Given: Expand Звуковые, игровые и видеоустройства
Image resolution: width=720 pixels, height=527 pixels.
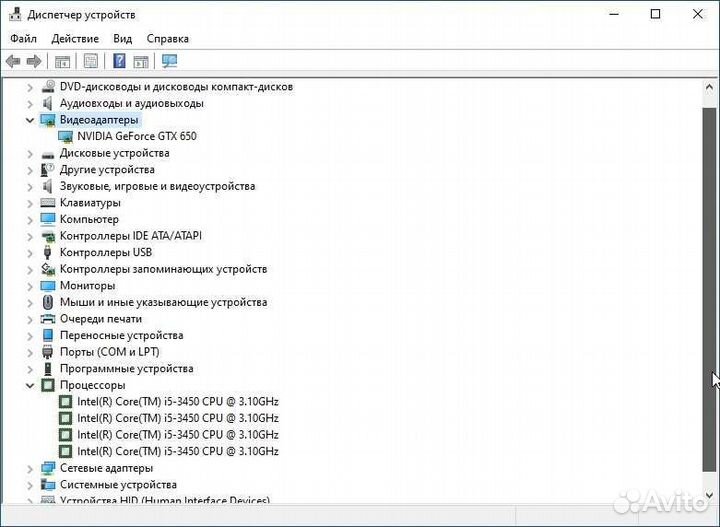Looking at the screenshot, I should coord(30,187).
